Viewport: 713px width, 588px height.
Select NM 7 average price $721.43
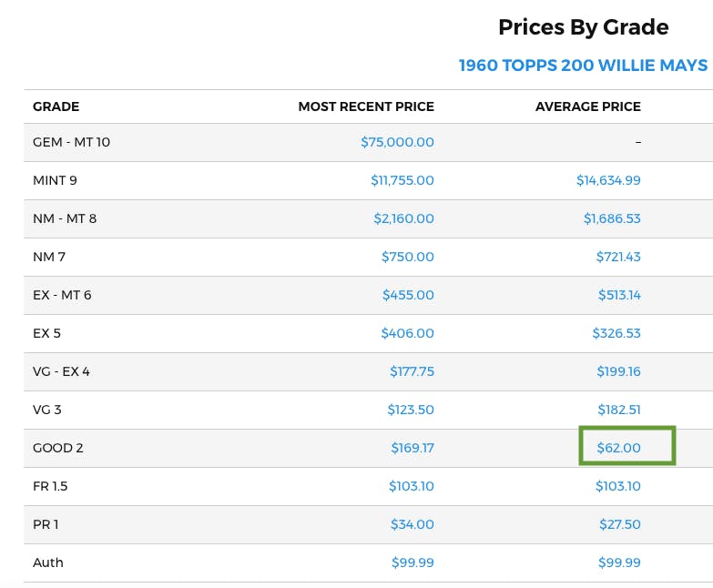617,257
